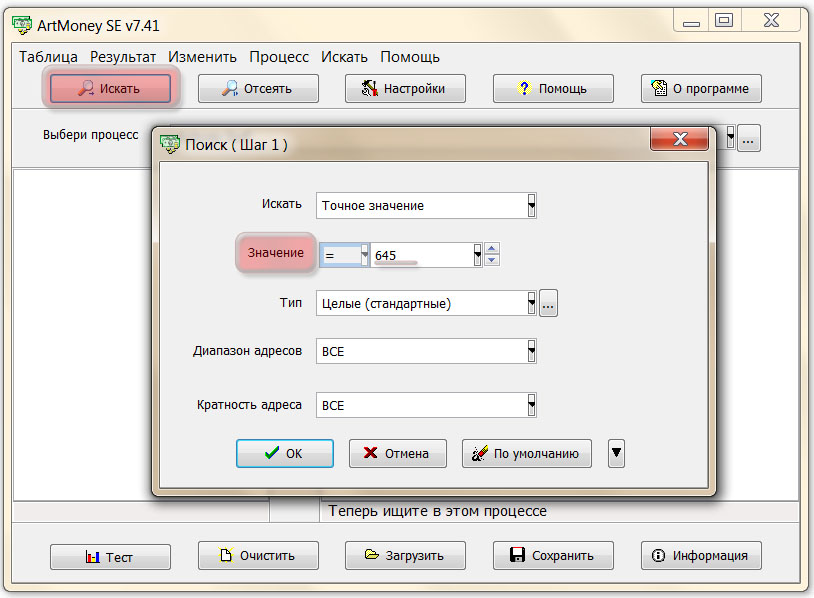Click the Помощь help toolbar button
The width and height of the screenshot is (814, 598).
pos(553,88)
